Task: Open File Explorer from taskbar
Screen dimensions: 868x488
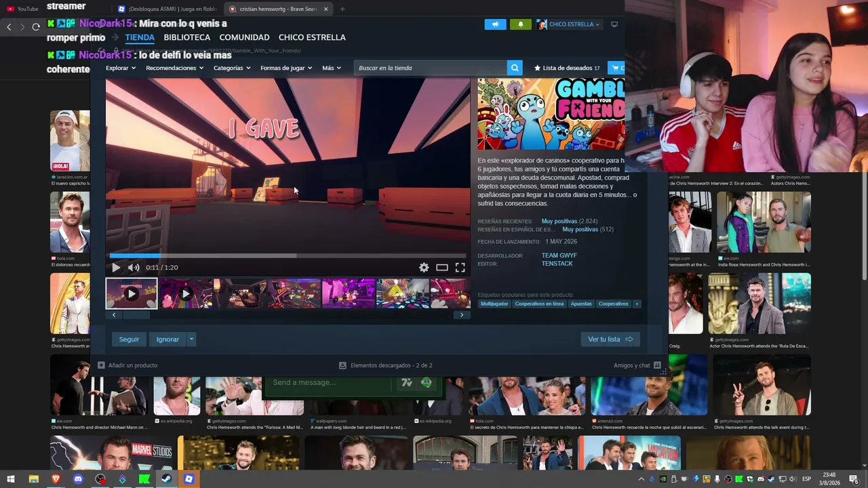Action: 33,479
